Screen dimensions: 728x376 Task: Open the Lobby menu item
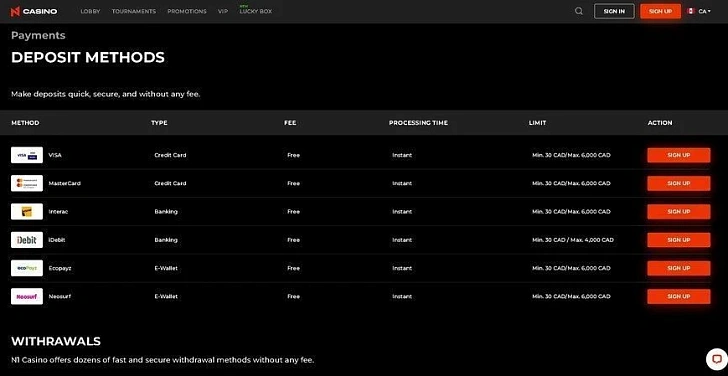(90, 11)
